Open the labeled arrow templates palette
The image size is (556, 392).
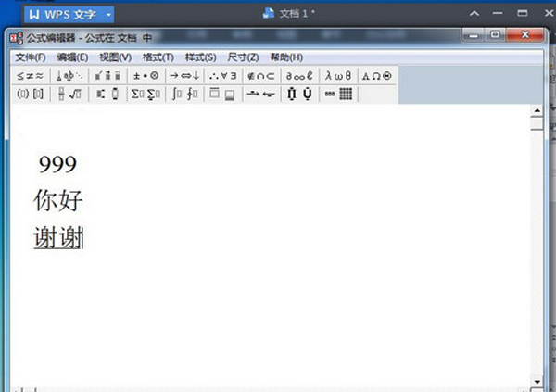(x=261, y=94)
